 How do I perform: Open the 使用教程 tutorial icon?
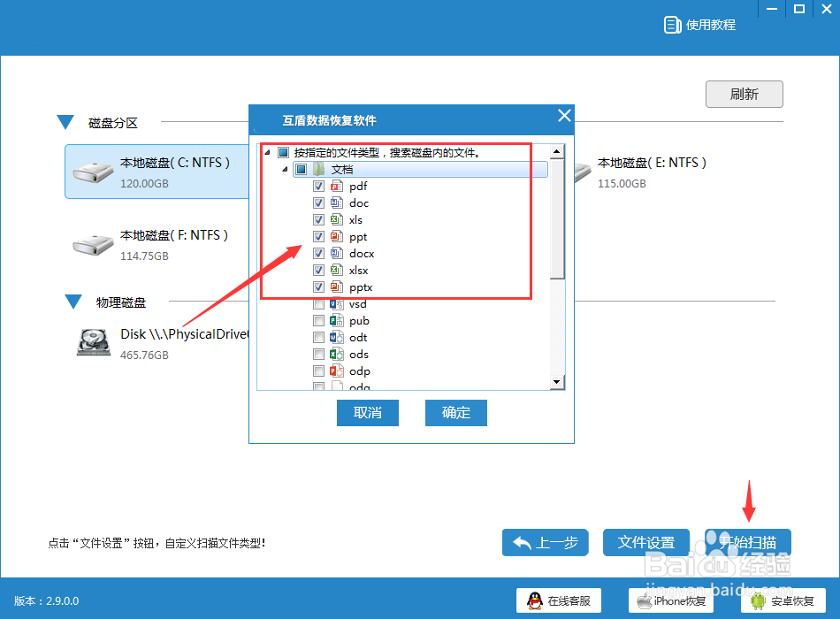pyautogui.click(x=670, y=24)
